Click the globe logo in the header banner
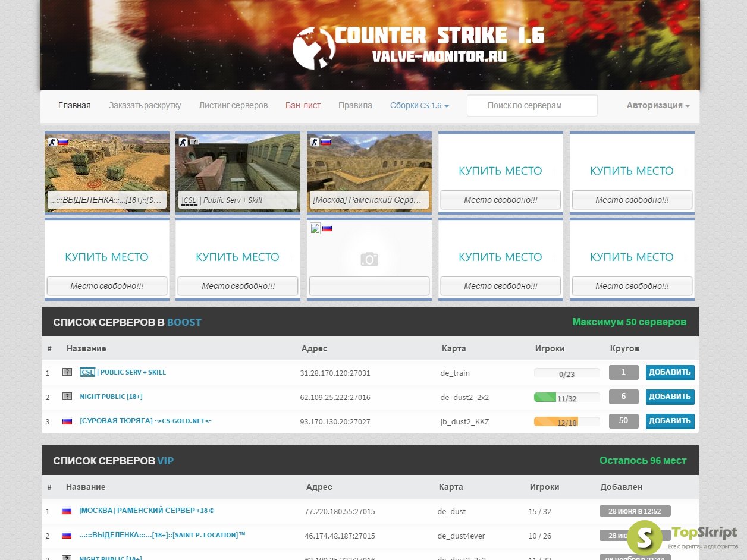 pyautogui.click(x=314, y=48)
